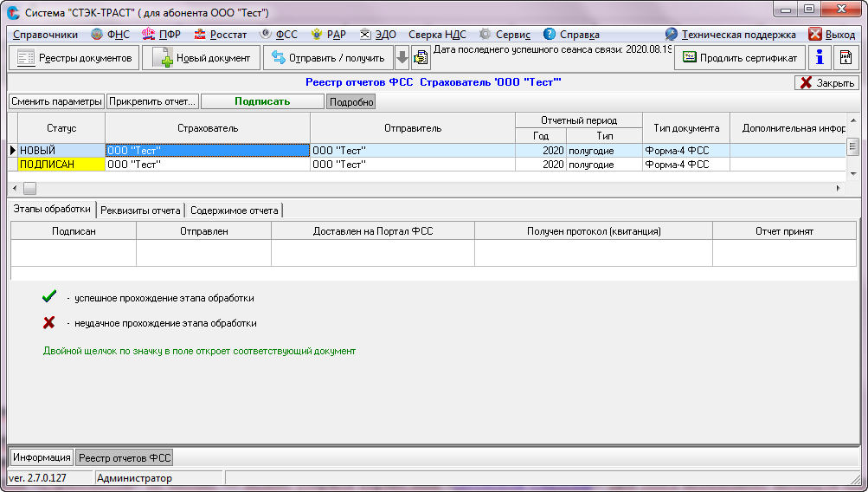Click horizontal scrollbar right arrow
Screen dimensions: 868x492
839,188
